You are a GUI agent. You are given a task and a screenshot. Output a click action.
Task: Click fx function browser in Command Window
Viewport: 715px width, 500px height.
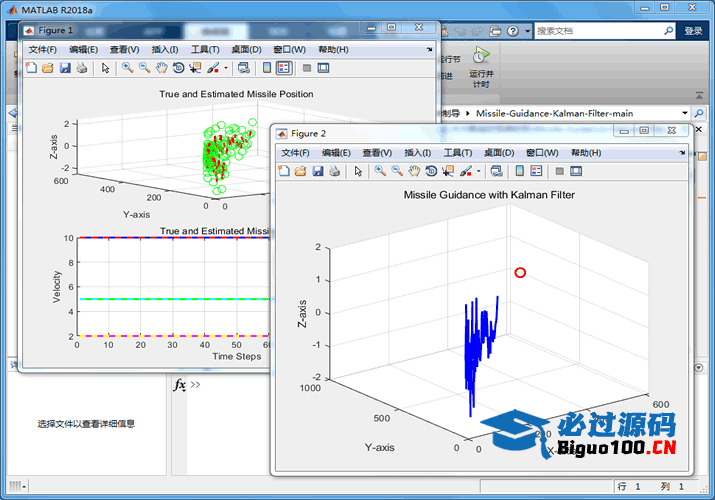click(180, 385)
